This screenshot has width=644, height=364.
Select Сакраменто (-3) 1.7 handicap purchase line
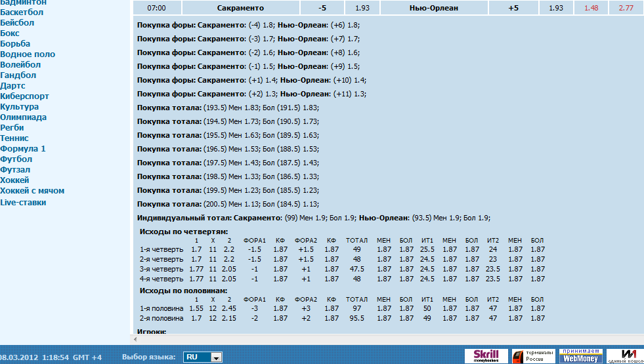pos(249,39)
